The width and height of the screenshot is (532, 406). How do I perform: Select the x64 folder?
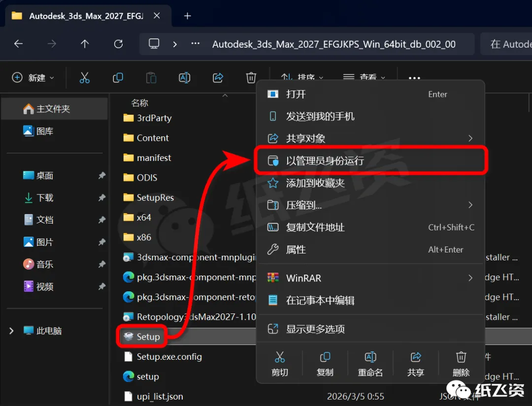[137, 217]
